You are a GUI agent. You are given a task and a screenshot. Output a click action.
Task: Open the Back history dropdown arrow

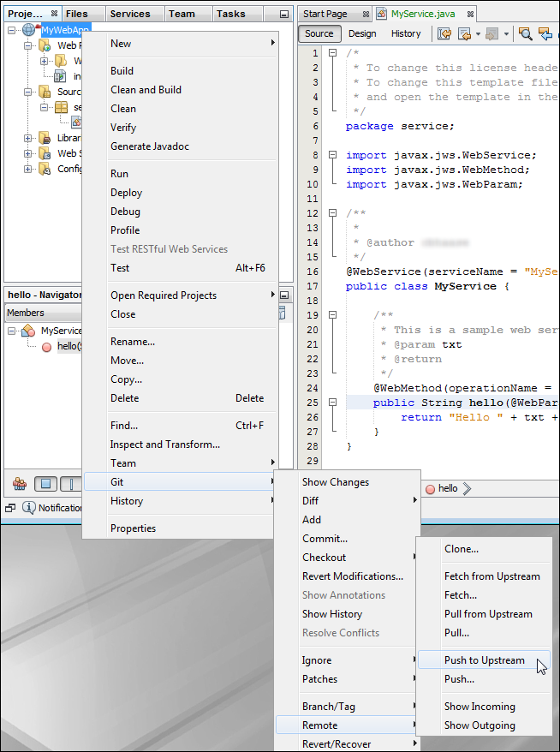point(478,34)
